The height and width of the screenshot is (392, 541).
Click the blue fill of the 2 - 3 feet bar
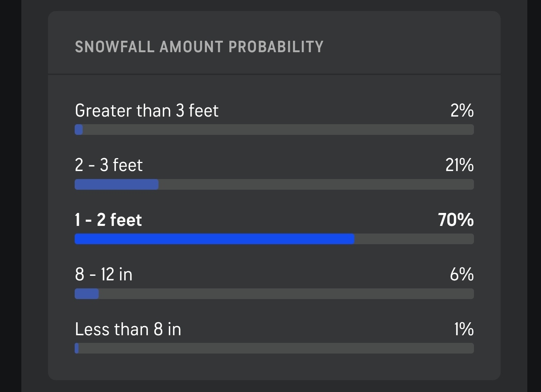[117, 184]
